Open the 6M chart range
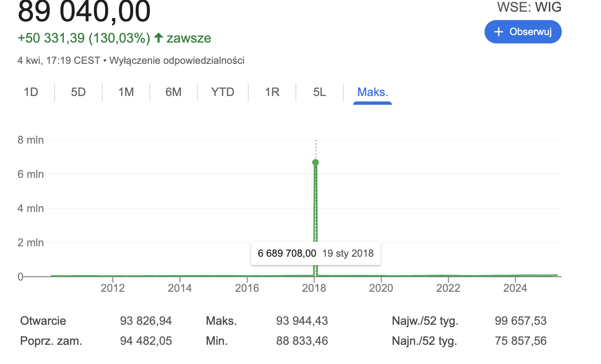Image resolution: width=601 pixels, height=364 pixels. click(173, 92)
